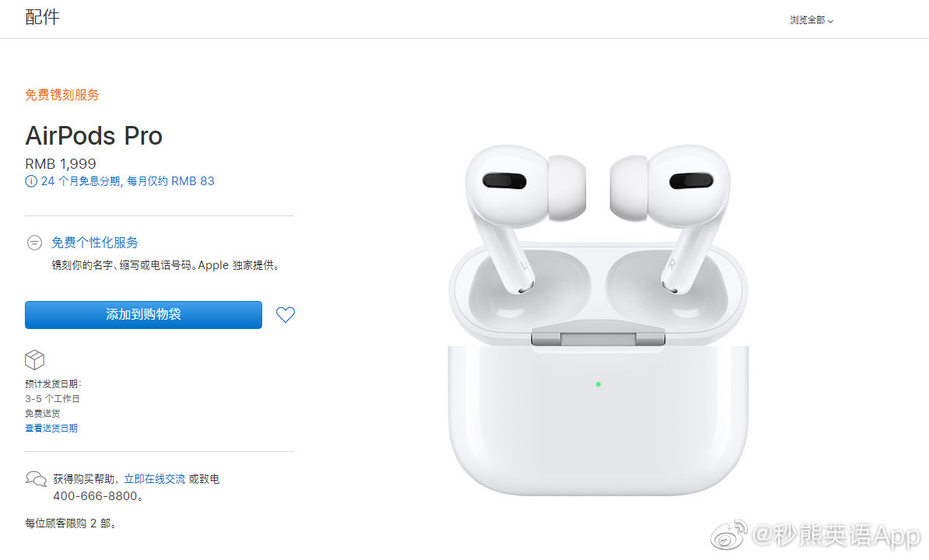
Task: Click the Weibo logo watermark icon
Action: pos(729,534)
